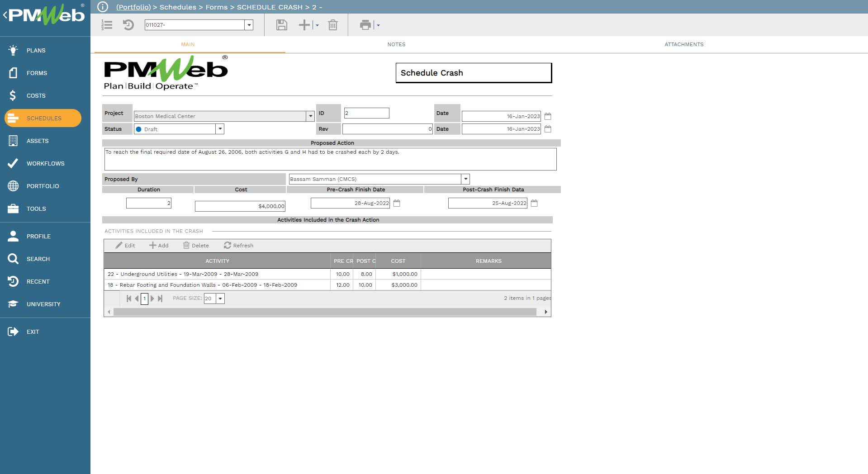Open the Schedules section in the sidebar
868x474 pixels.
(x=43, y=118)
